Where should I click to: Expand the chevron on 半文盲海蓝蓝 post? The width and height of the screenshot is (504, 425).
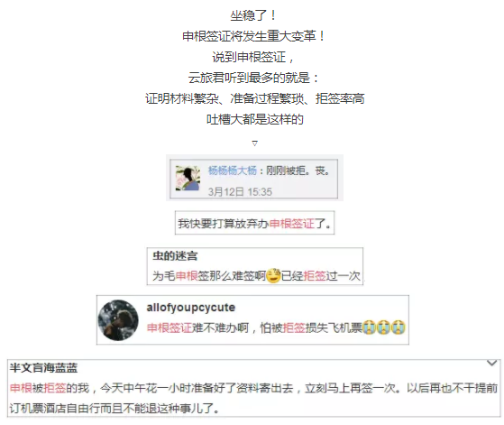pyautogui.click(x=491, y=364)
